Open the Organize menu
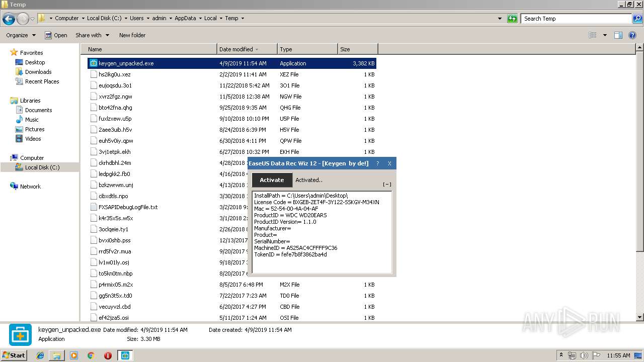 [21, 35]
